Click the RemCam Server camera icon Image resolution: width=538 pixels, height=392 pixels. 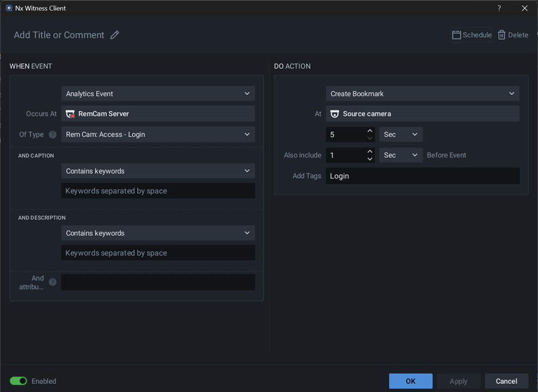coord(70,114)
